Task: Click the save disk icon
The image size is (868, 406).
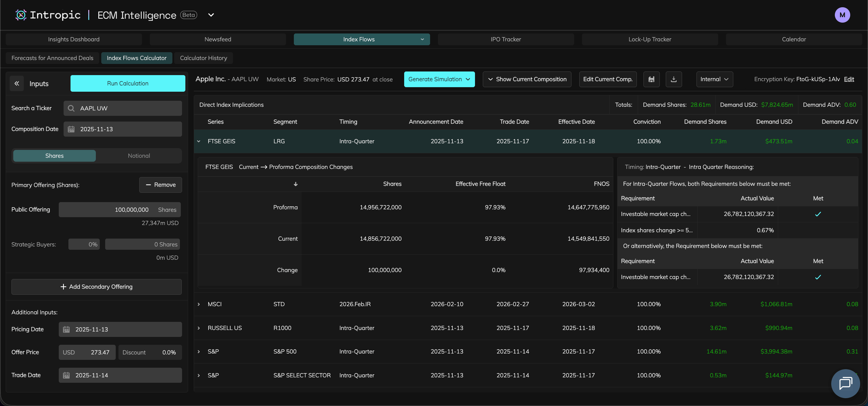Action: (651, 79)
